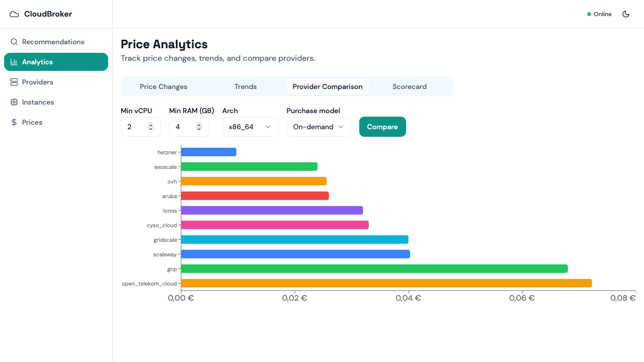Click the Analytics bar-chart icon

14,62
